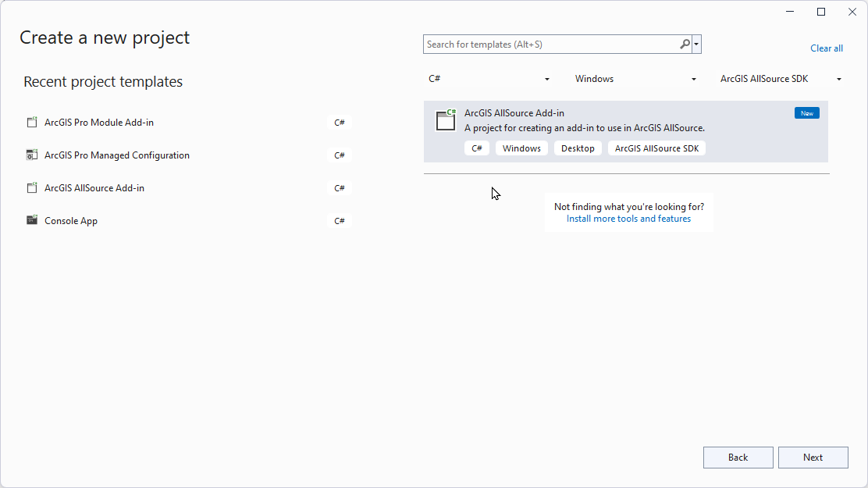The width and height of the screenshot is (868, 488).
Task: Click the Next button
Action: (813, 458)
